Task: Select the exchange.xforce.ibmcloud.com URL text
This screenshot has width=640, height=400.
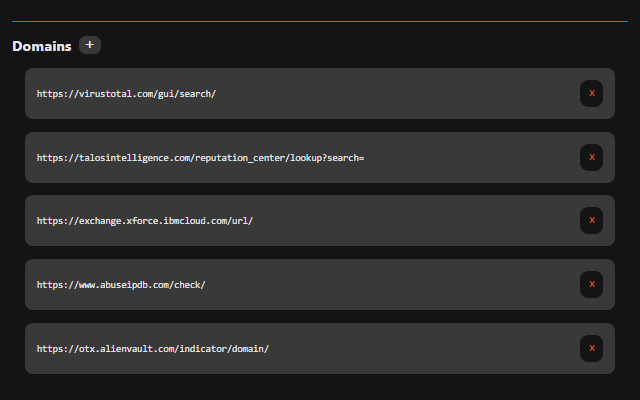Action: (145, 221)
